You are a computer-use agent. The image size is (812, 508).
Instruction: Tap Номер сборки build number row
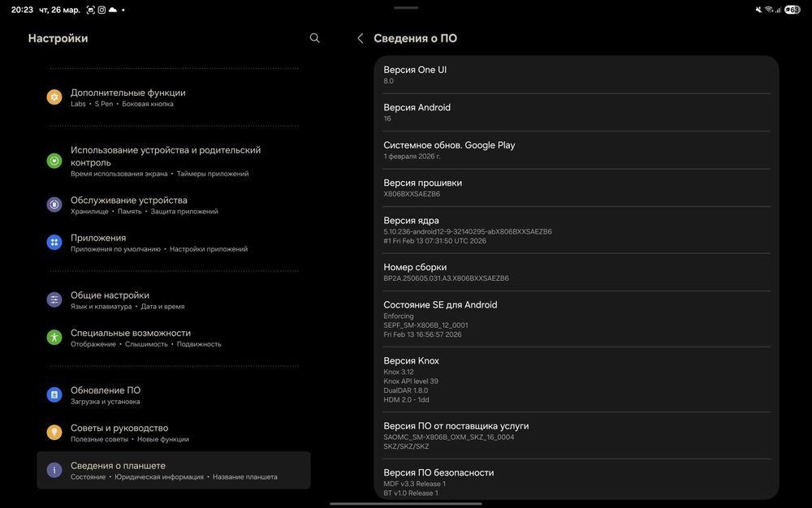coord(577,272)
